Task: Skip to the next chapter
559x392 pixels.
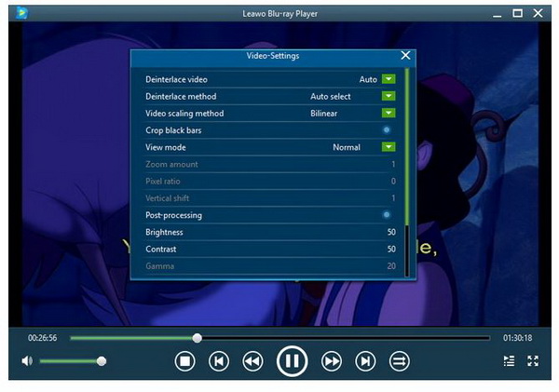Action: pyautogui.click(x=366, y=361)
